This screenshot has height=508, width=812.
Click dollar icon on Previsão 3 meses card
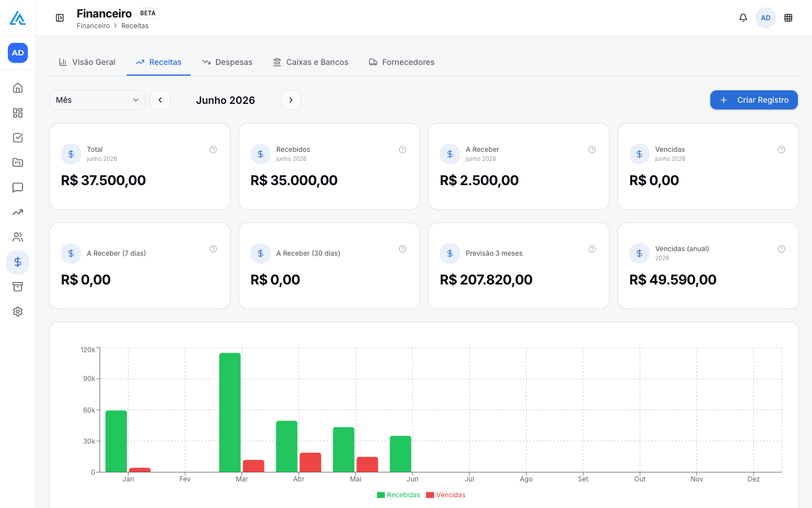(x=450, y=253)
